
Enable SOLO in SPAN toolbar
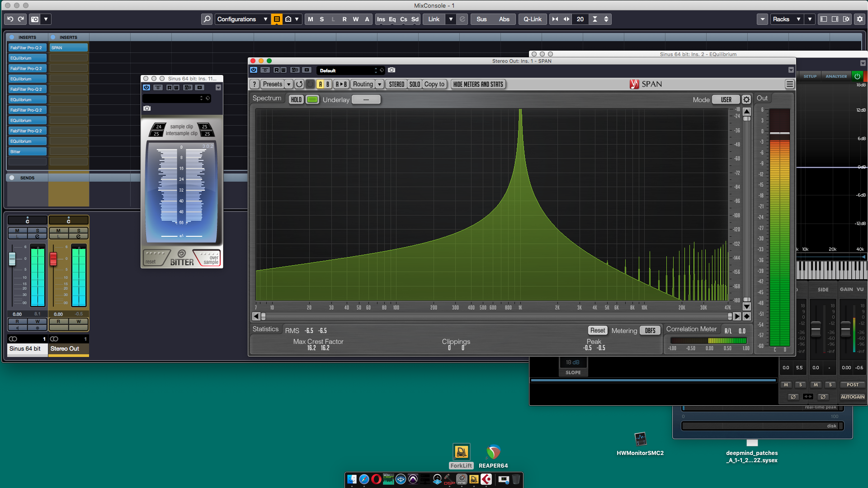point(415,84)
